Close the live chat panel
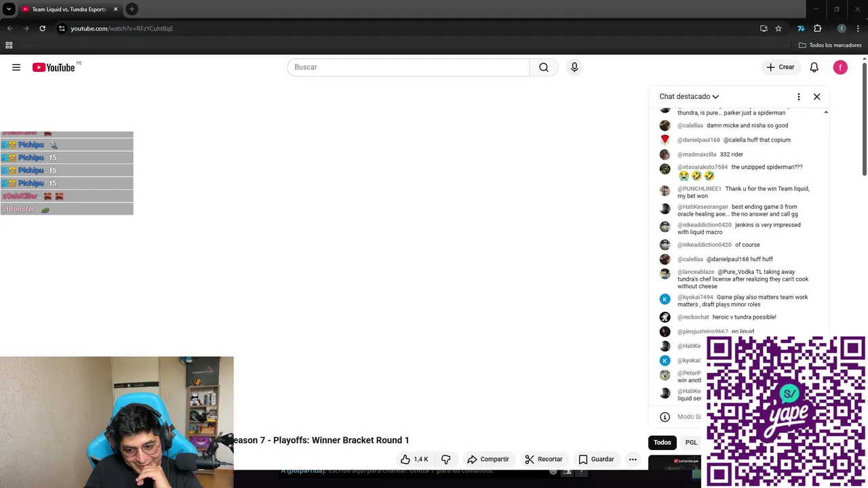868x488 pixels. point(817,97)
